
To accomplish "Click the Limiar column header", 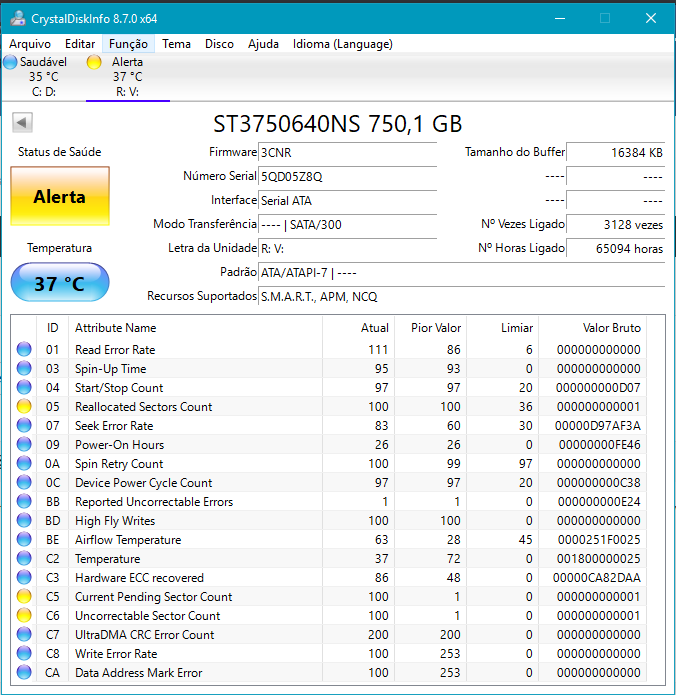I will click(x=502, y=328).
